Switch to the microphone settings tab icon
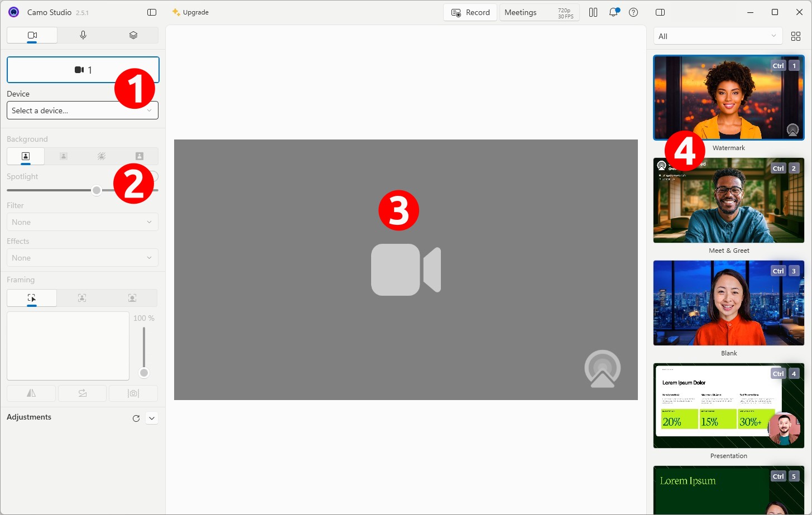The image size is (812, 515). coord(83,35)
